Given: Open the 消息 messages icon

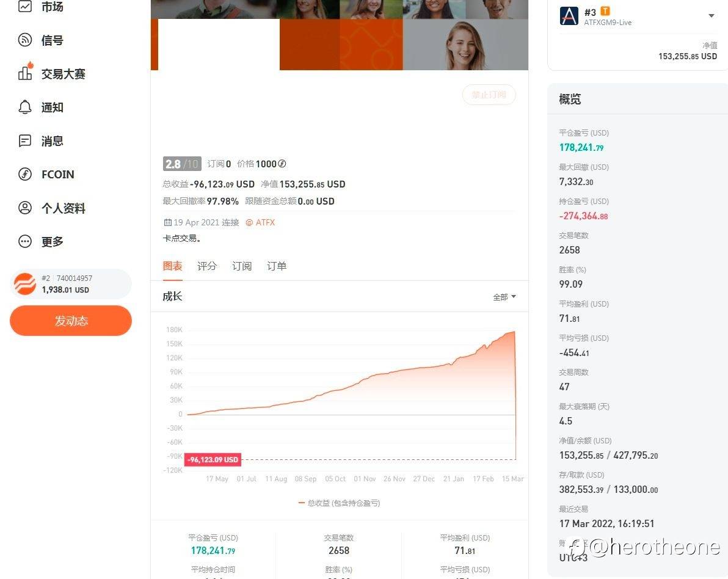Looking at the screenshot, I should [24, 140].
